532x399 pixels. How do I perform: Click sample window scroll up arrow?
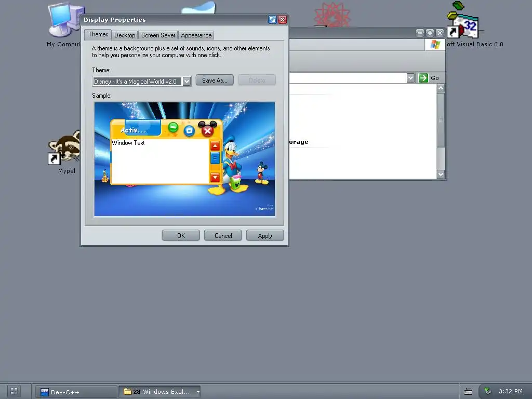pos(215,146)
